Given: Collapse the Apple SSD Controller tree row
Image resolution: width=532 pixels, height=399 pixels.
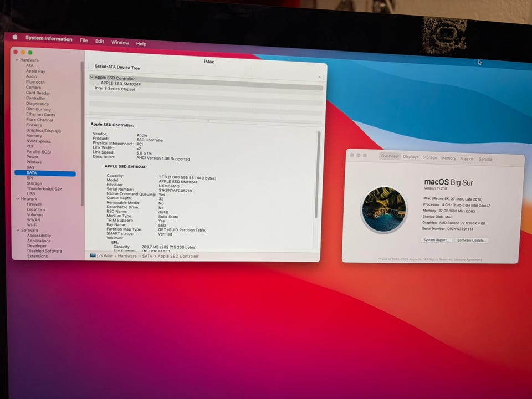Looking at the screenshot, I should 91,78.
